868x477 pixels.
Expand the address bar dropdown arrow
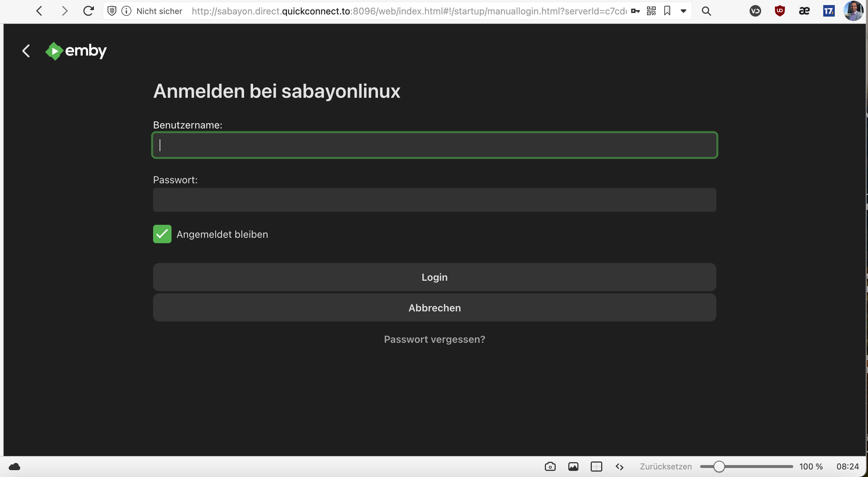point(683,11)
